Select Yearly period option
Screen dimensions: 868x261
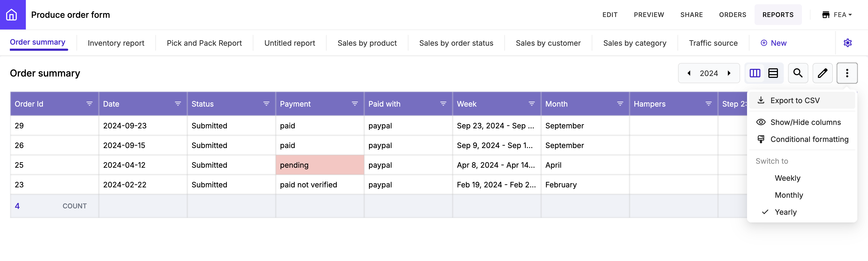[785, 212]
